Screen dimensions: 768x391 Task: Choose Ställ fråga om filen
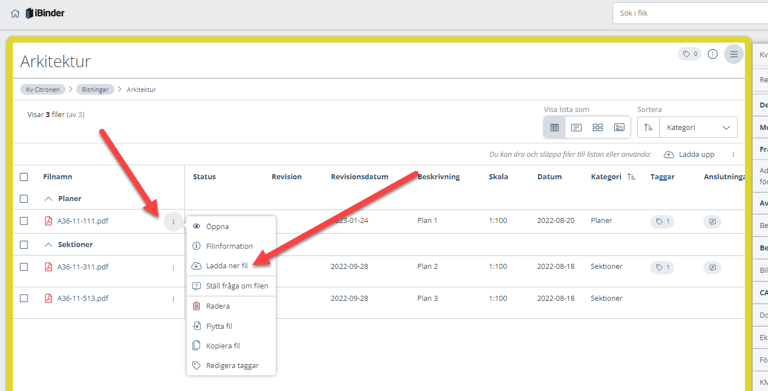pyautogui.click(x=231, y=286)
